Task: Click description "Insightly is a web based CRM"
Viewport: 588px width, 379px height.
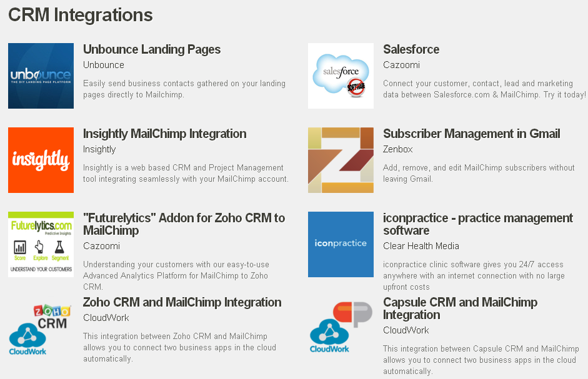Action: click(186, 173)
